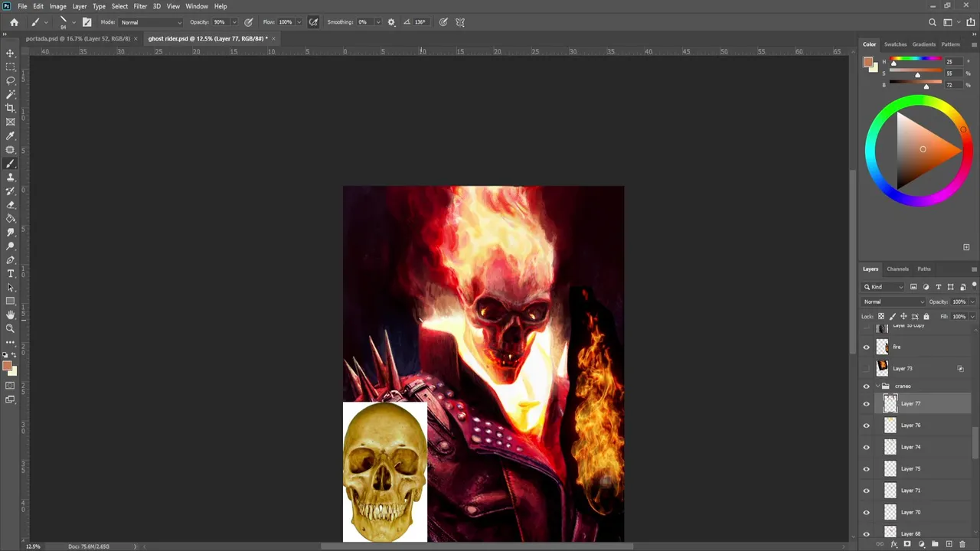Select the Zoom tool
The height and width of the screenshot is (551, 980).
click(x=11, y=328)
